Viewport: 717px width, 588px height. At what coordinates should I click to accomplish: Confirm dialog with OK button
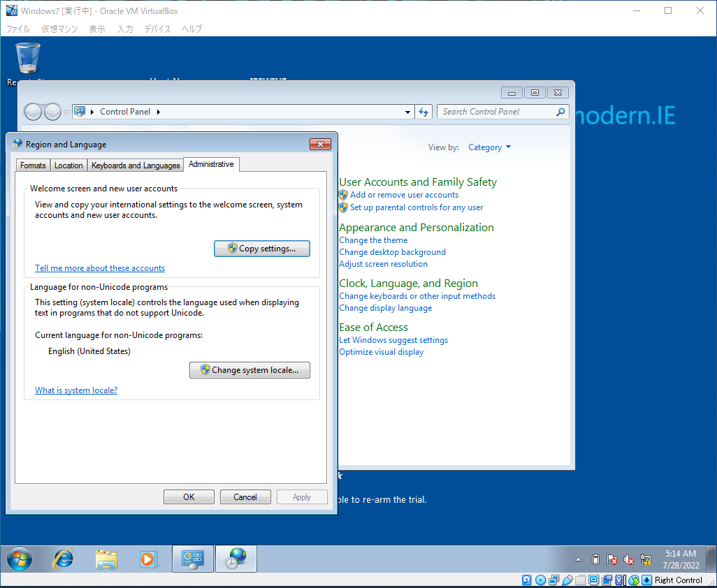pos(189,497)
